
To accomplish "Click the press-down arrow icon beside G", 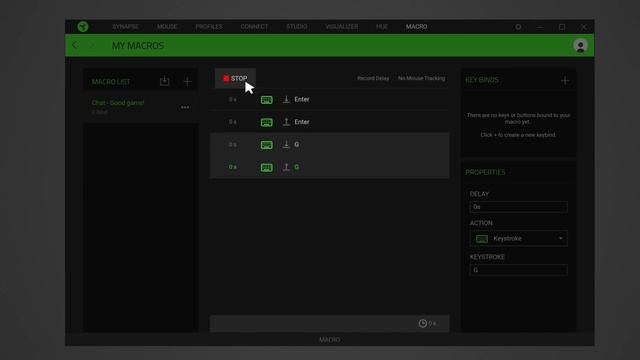I will [287, 144].
